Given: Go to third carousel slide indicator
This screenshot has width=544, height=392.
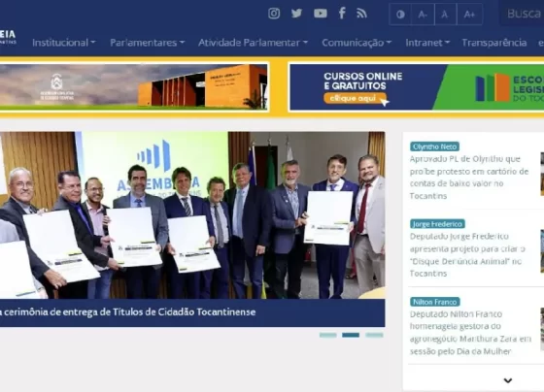Looking at the screenshot, I should (374, 335).
